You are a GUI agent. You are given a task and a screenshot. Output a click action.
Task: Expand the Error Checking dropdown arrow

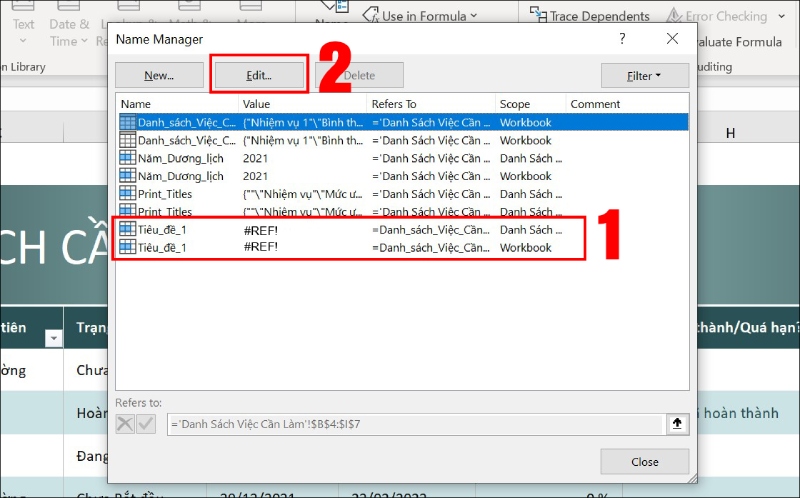[x=782, y=16]
